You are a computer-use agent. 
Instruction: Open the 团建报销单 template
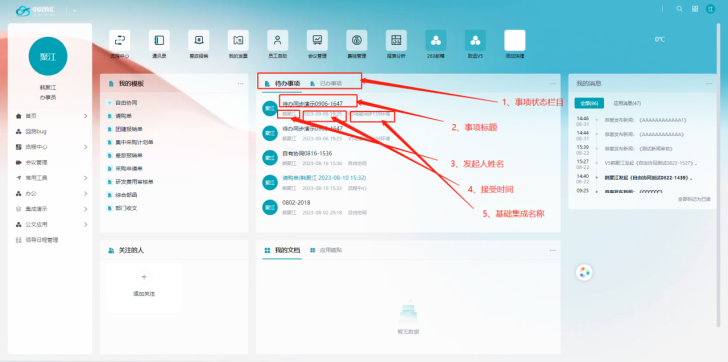(129, 129)
